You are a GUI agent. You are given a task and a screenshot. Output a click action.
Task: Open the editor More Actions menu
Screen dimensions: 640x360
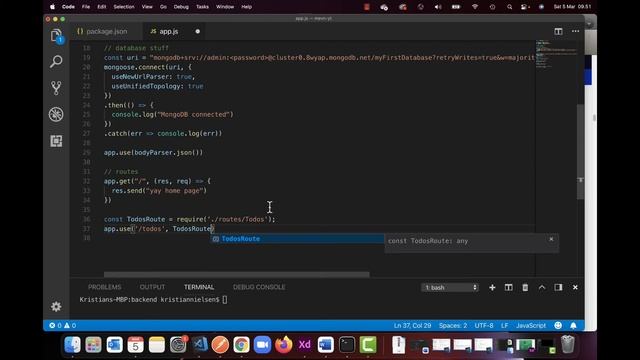click(576, 31)
